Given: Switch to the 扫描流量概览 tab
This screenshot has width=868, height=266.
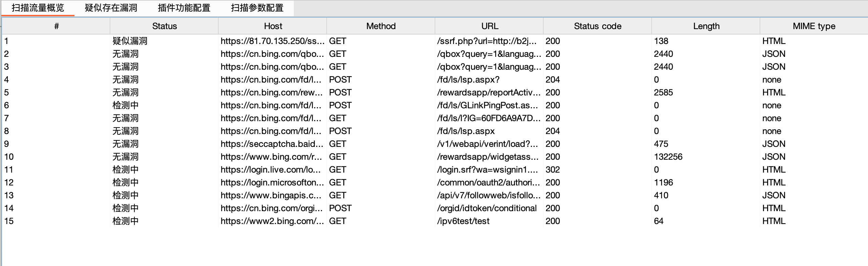Looking at the screenshot, I should click(38, 8).
